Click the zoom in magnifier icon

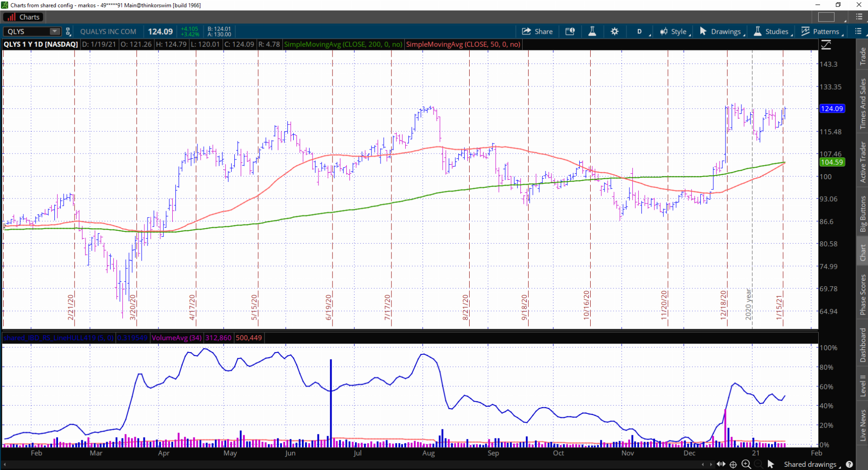click(746, 464)
